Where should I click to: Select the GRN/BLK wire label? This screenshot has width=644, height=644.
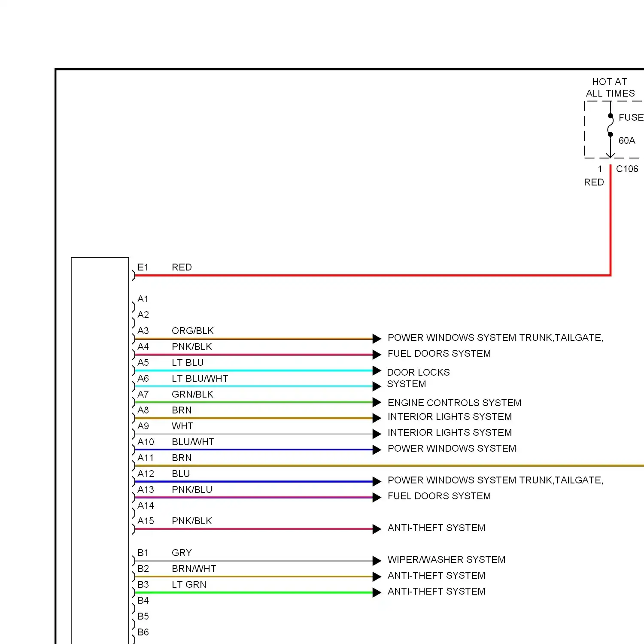[192, 394]
